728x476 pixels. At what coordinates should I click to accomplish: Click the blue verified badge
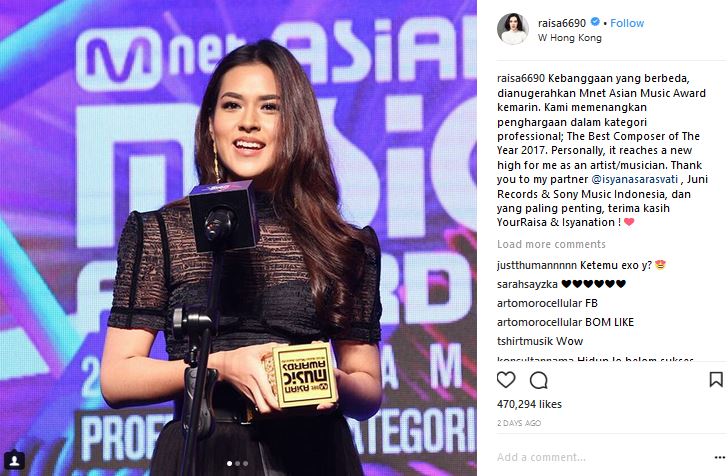coord(595,22)
